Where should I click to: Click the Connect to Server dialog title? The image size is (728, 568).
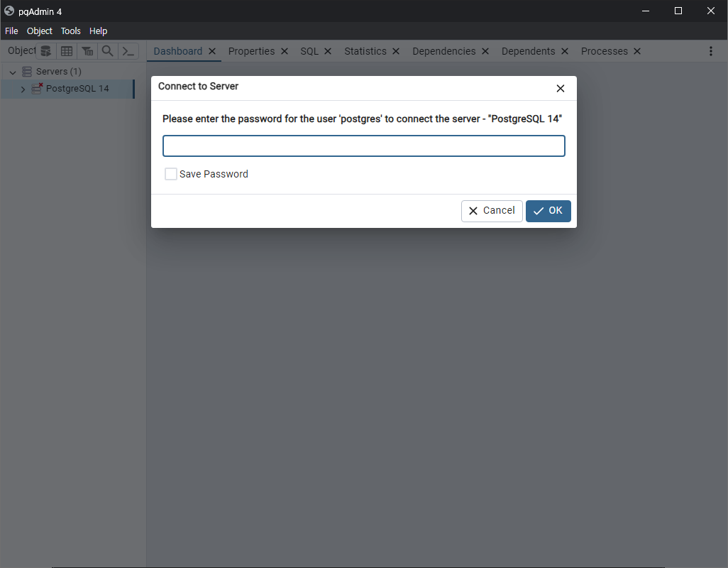[198, 87]
